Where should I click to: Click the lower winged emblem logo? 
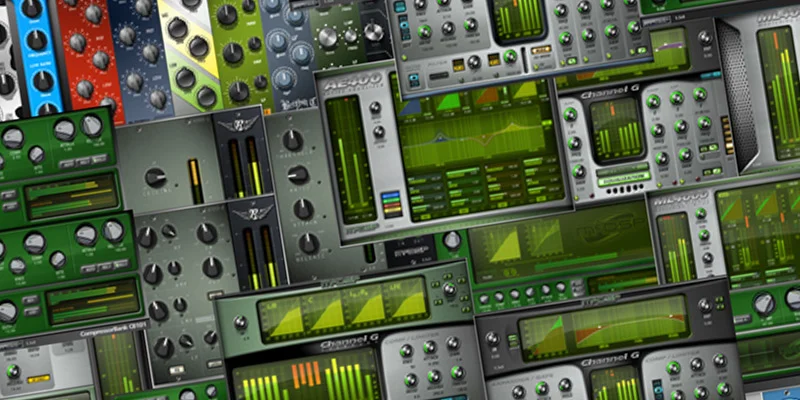point(253,212)
